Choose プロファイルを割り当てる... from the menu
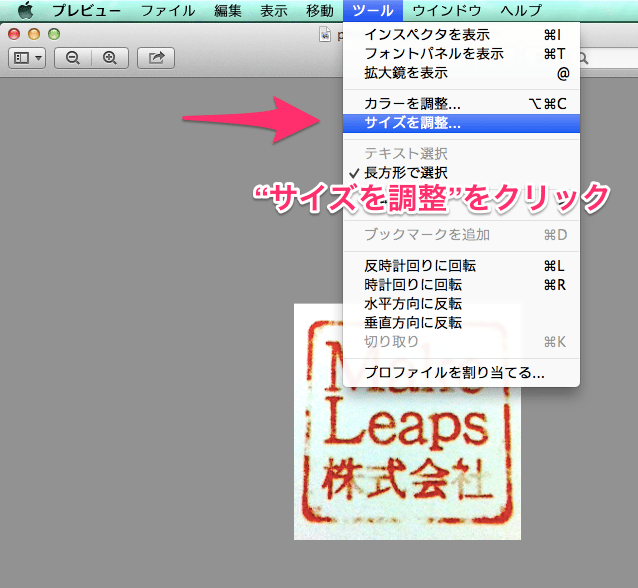This screenshot has height=588, width=638. pos(461,372)
